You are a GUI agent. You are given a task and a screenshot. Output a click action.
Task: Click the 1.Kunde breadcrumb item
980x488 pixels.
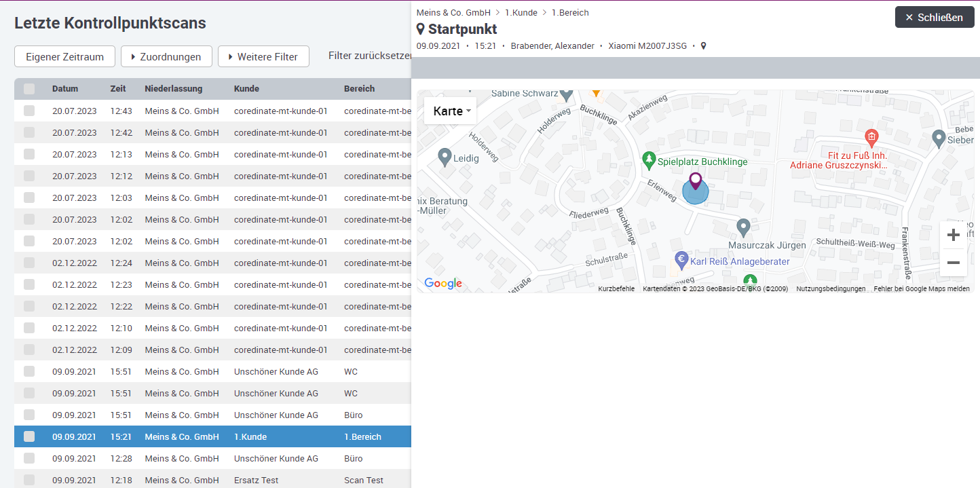[521, 13]
